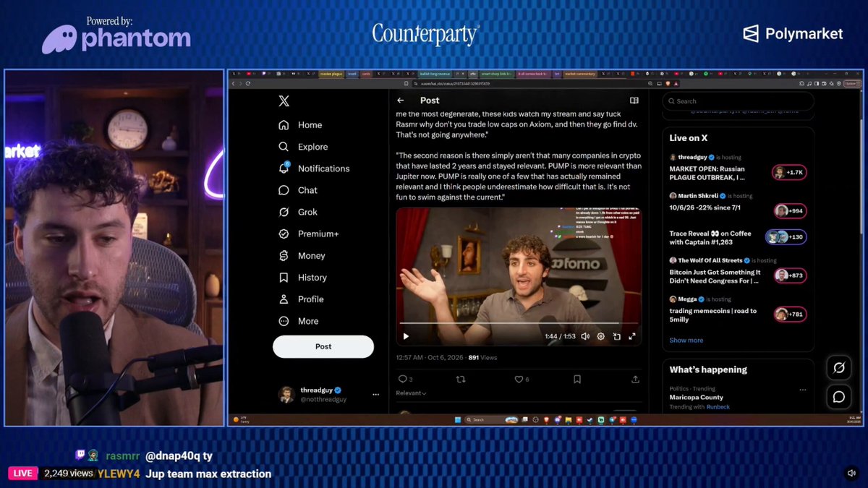Screen dimensions: 868x488
Task: Join threadguy's live with +1.7K listeners
Action: coord(789,172)
